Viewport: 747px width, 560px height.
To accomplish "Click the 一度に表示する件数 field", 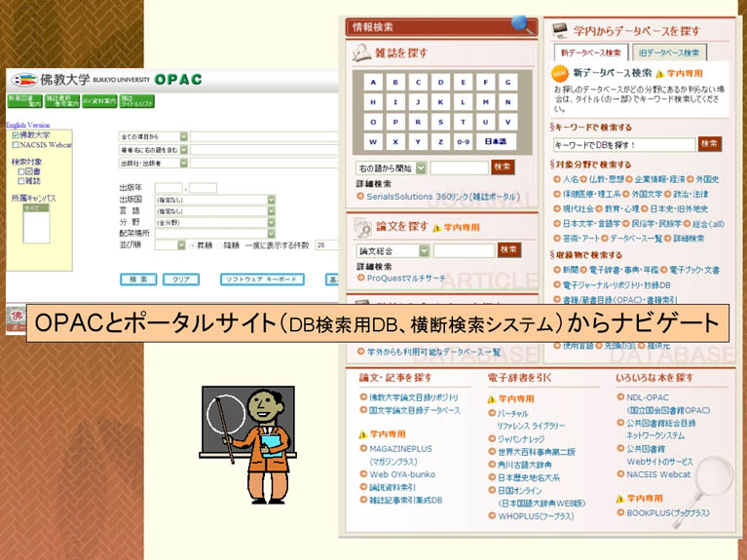I will pos(326,245).
